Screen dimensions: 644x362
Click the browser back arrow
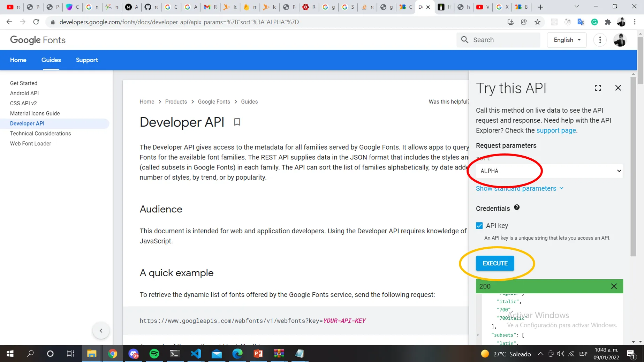coord(9,22)
